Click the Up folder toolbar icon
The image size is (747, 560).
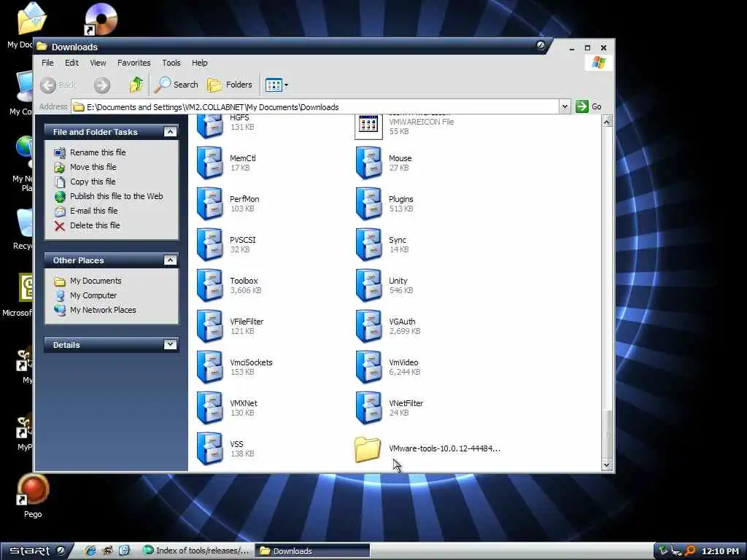pyautogui.click(x=136, y=85)
